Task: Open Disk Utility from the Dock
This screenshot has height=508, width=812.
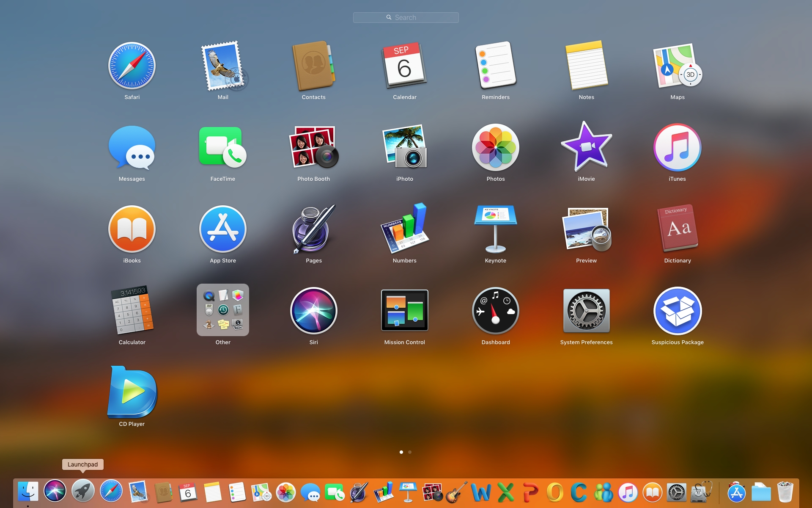Action: pyautogui.click(x=701, y=492)
